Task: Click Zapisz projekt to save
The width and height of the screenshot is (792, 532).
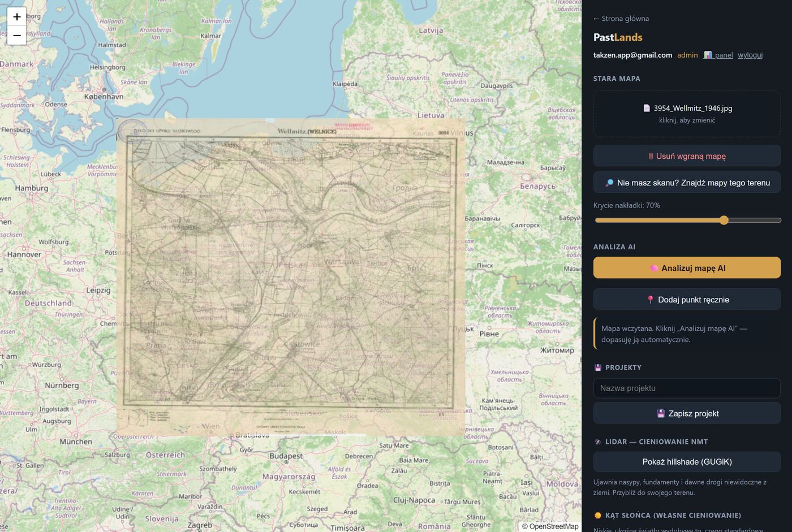Action: (687, 413)
